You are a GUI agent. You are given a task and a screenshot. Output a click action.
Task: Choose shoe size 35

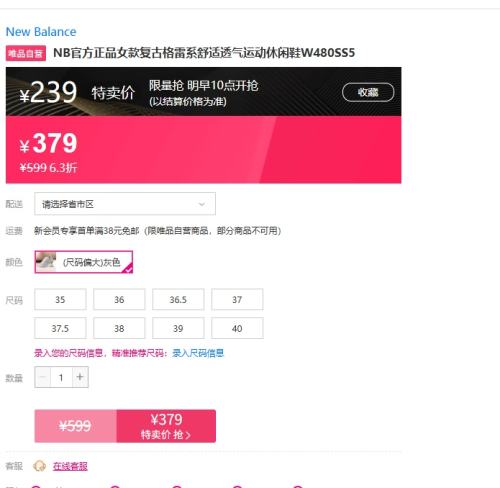pos(60,299)
